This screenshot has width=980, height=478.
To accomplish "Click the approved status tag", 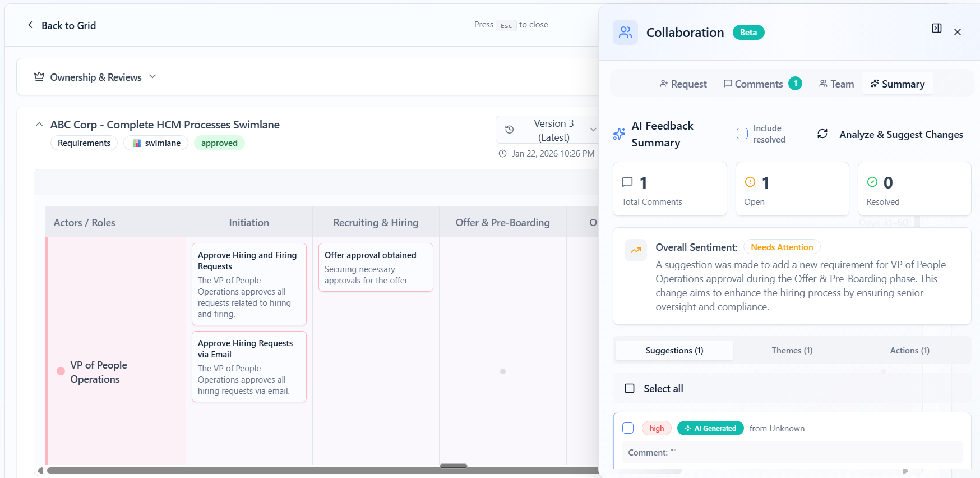I will click(x=219, y=143).
